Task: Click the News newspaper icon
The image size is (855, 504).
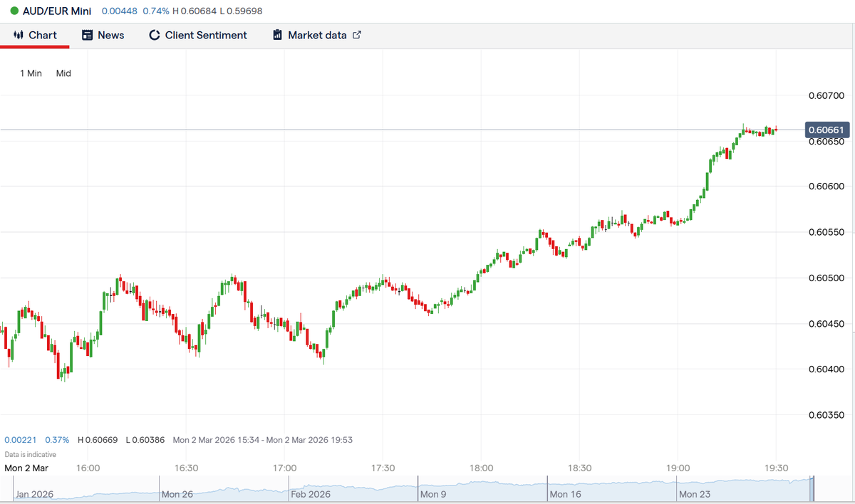Action: 88,35
